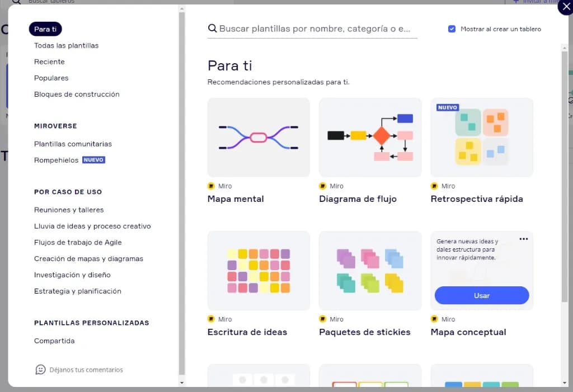Select Lluvia de ideas y proceso creativo
The height and width of the screenshot is (392, 573).
coord(92,226)
